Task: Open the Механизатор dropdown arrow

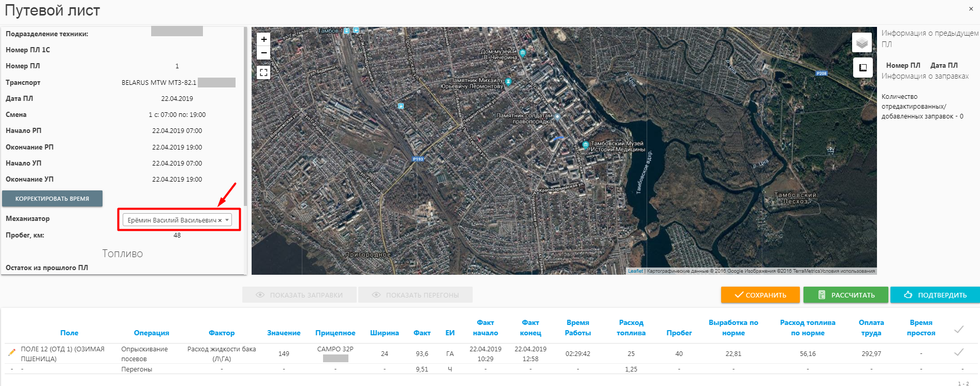Action: tap(227, 220)
